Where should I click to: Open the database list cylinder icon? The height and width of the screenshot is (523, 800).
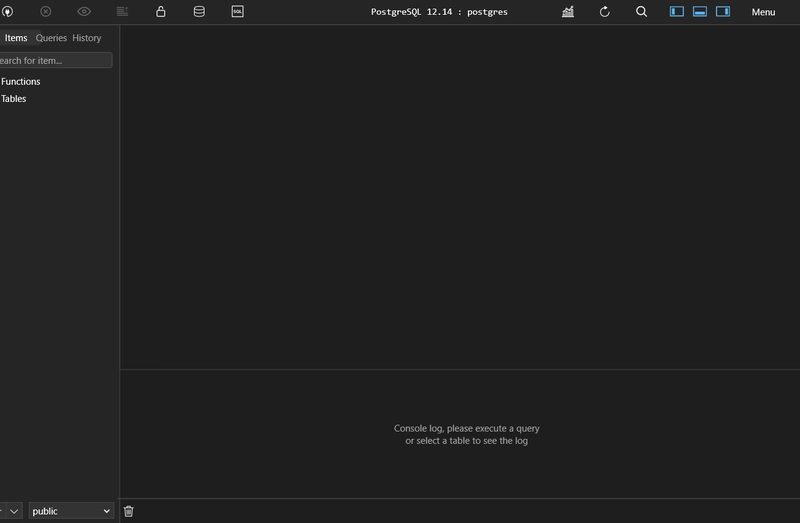click(x=199, y=11)
